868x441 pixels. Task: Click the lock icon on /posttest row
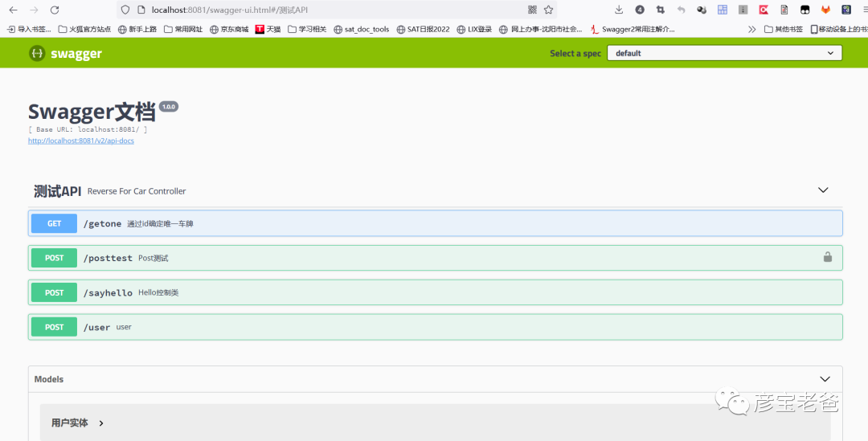point(828,257)
